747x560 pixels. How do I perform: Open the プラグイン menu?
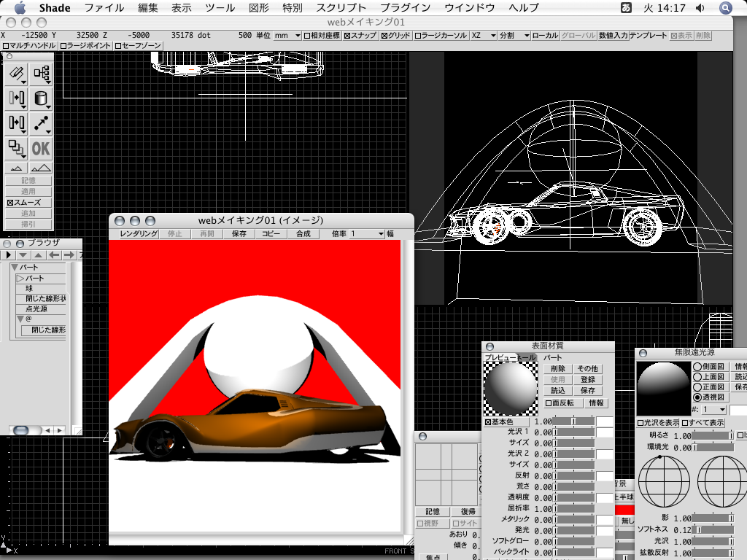(405, 8)
